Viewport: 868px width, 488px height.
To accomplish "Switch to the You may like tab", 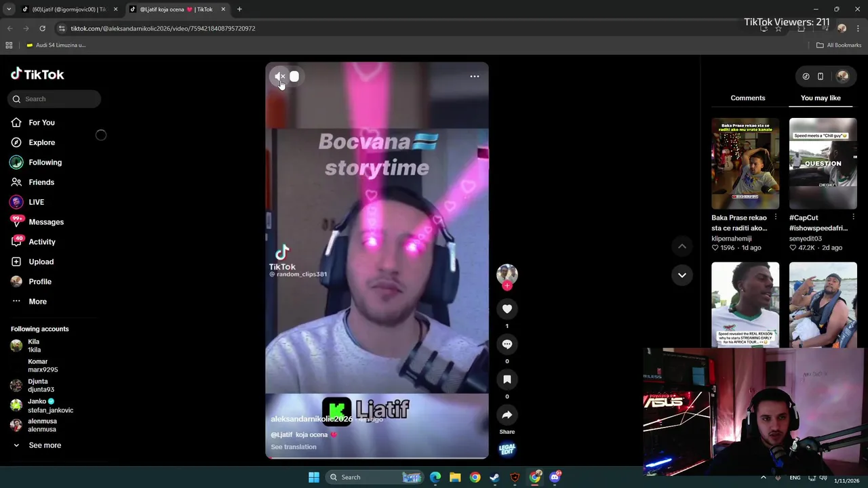I will point(821,98).
